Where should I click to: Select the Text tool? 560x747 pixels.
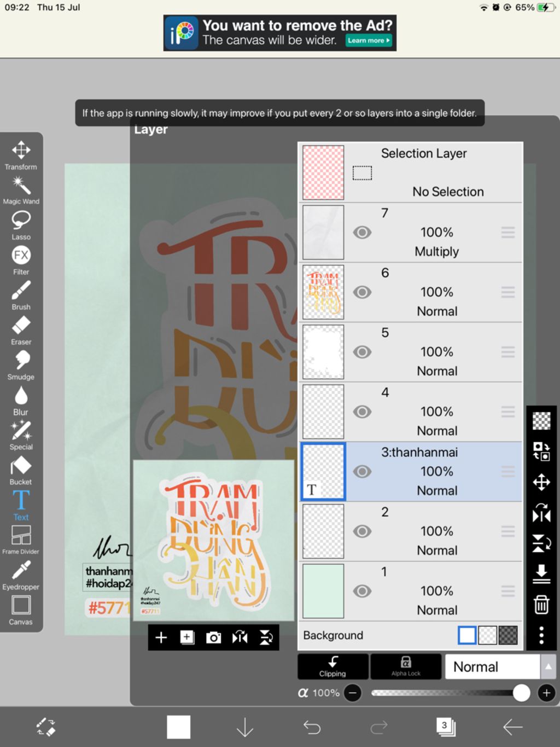(x=21, y=506)
